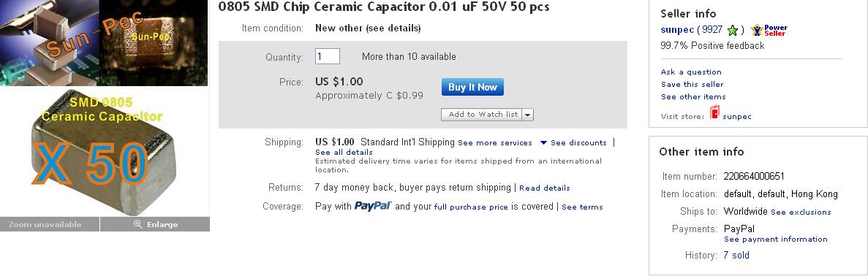Click See payment information link
The width and height of the screenshot is (868, 276).
tap(776, 239)
